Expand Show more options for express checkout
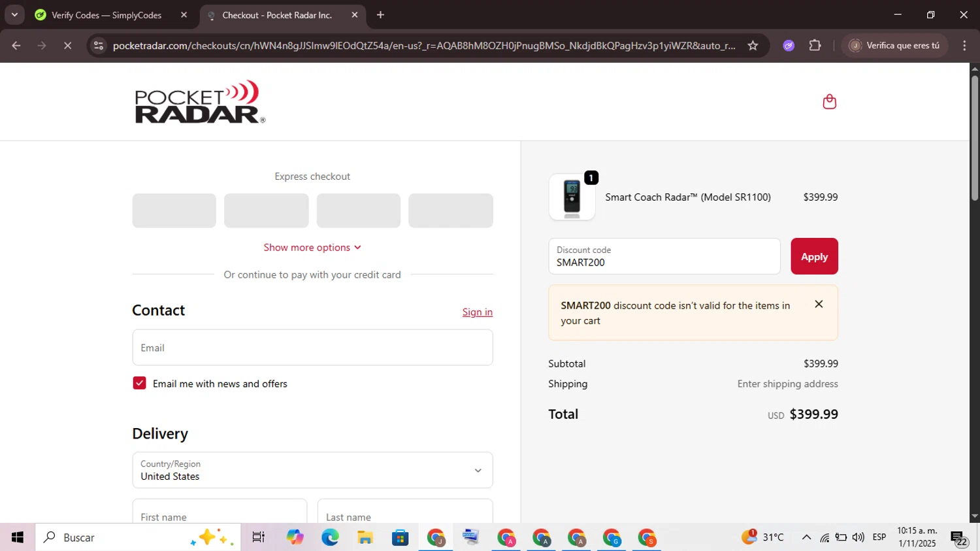 click(x=312, y=247)
